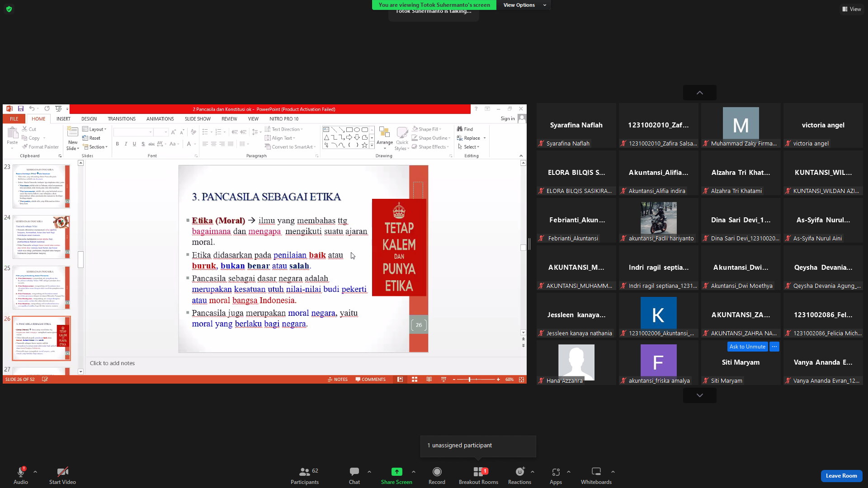
Task: Click the Font Color button
Action: pyautogui.click(x=189, y=144)
